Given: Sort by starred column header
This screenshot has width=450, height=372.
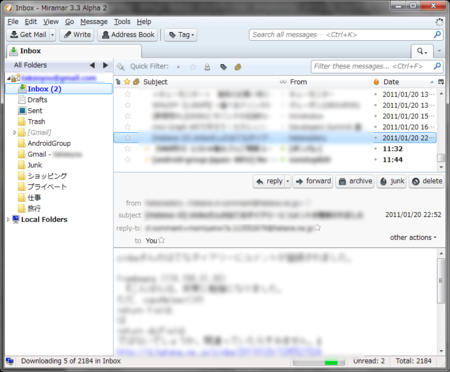Looking at the screenshot, I should coord(127,82).
